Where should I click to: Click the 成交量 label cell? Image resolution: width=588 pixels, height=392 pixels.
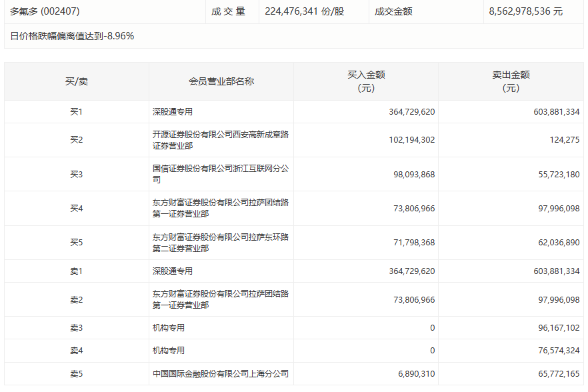click(229, 11)
